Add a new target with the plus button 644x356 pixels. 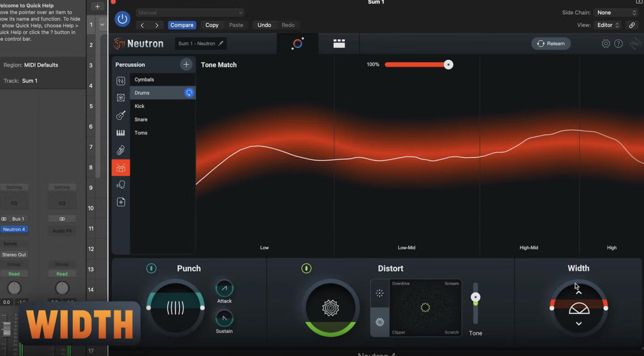[186, 64]
